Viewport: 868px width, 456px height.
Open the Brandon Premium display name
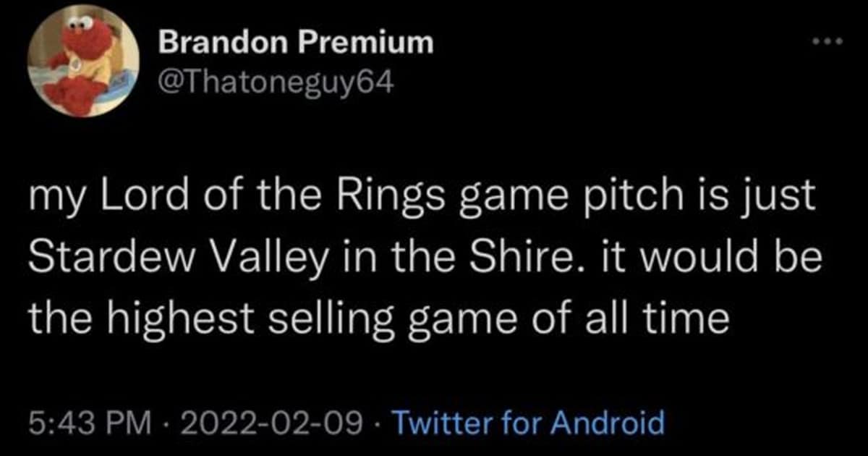[296, 44]
